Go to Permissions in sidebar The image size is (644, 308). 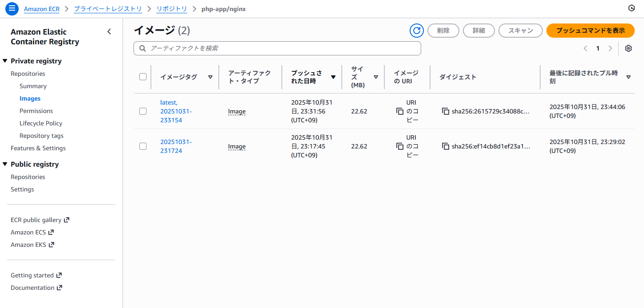[x=36, y=111]
